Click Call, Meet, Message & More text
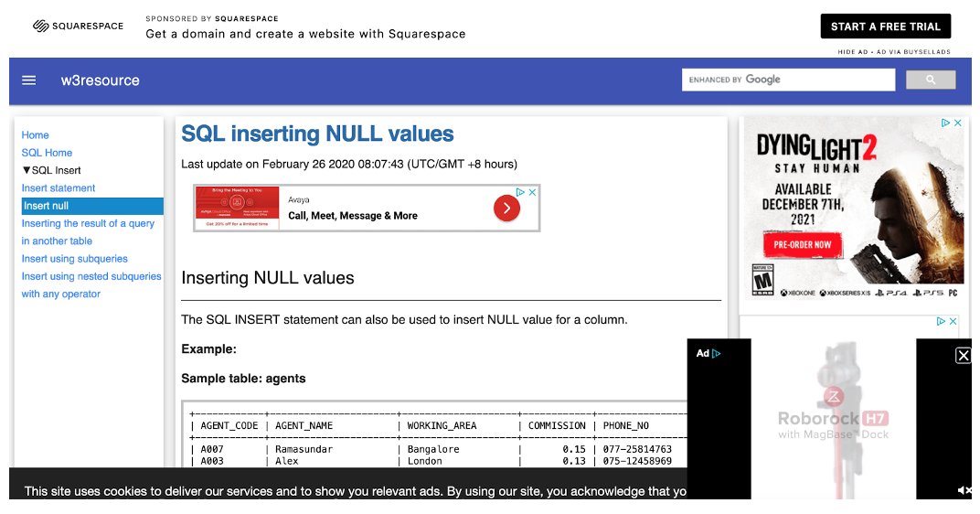 point(353,216)
